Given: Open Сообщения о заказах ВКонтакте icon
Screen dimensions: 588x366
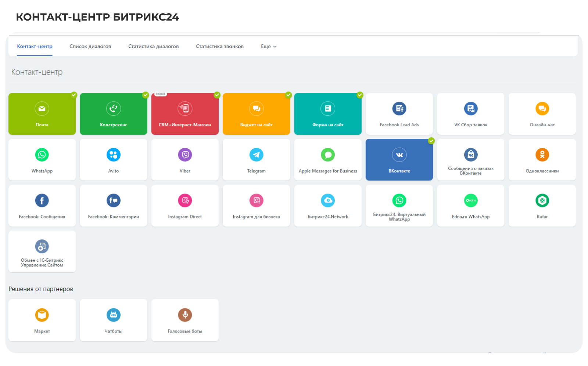Looking at the screenshot, I should (x=471, y=155).
